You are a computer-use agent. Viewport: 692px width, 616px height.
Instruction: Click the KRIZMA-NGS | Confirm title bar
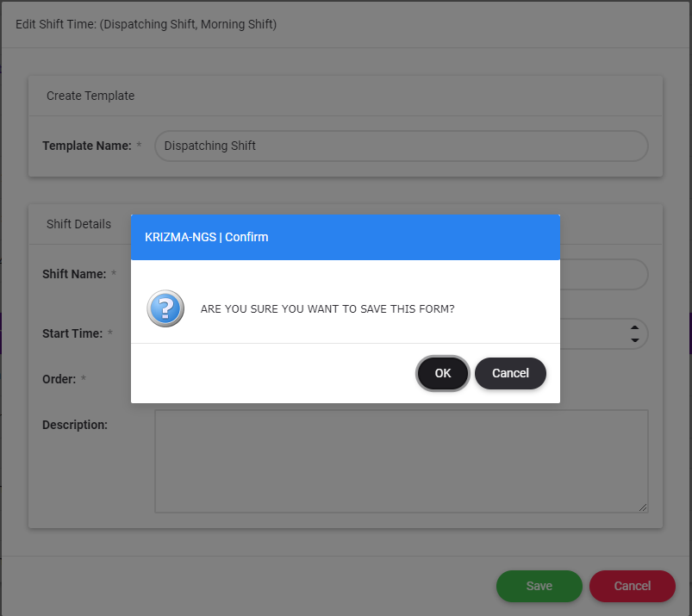[345, 237]
